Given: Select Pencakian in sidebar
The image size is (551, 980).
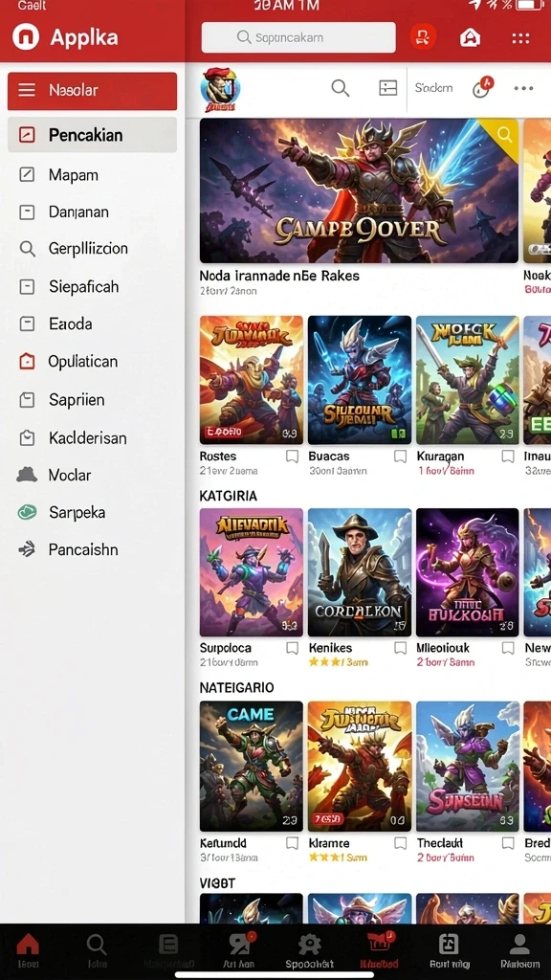Looking at the screenshot, I should [x=93, y=134].
